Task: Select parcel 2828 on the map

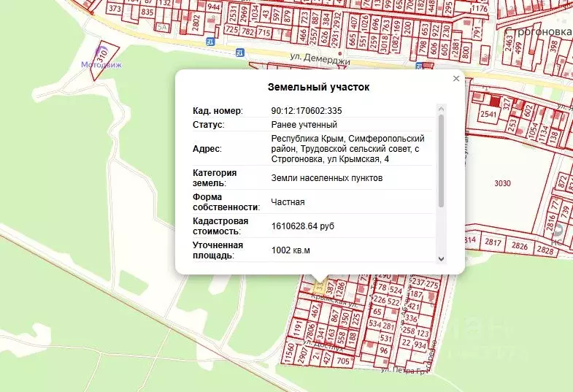Action: tap(545, 250)
